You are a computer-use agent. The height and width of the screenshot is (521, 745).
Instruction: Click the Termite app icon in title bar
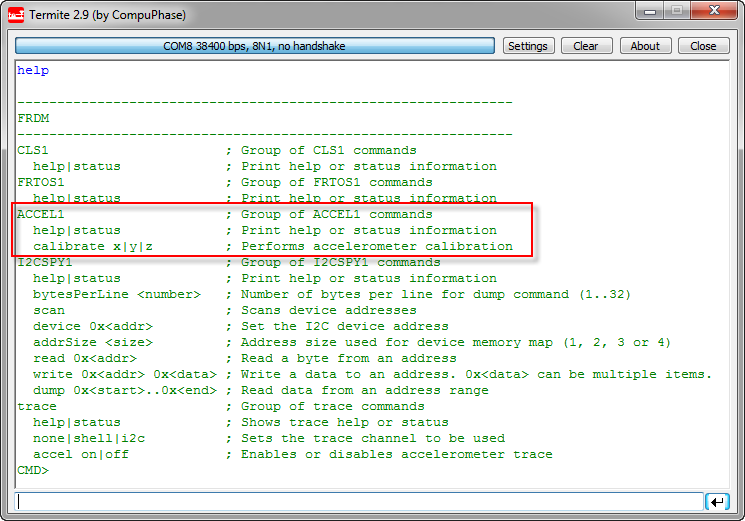tap(14, 15)
